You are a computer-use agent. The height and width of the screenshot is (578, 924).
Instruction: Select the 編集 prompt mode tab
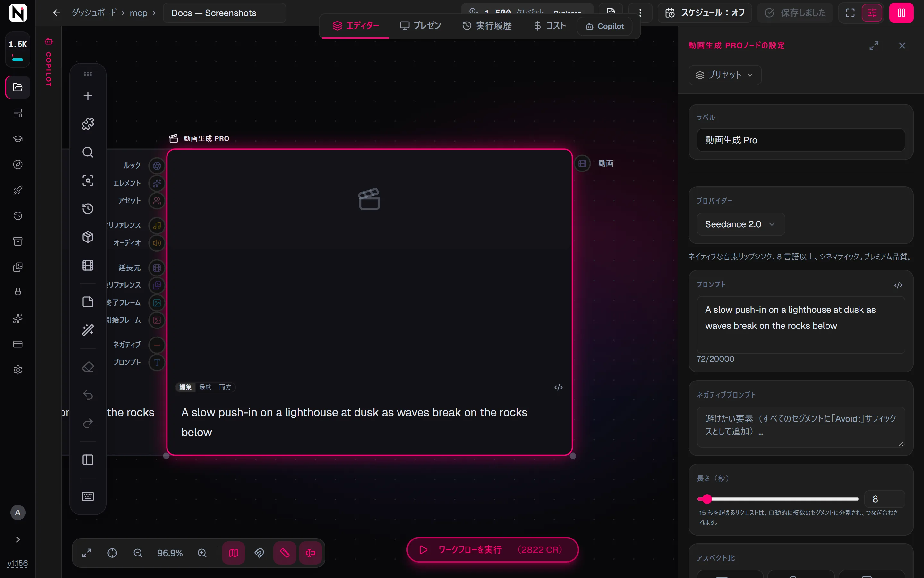click(185, 387)
